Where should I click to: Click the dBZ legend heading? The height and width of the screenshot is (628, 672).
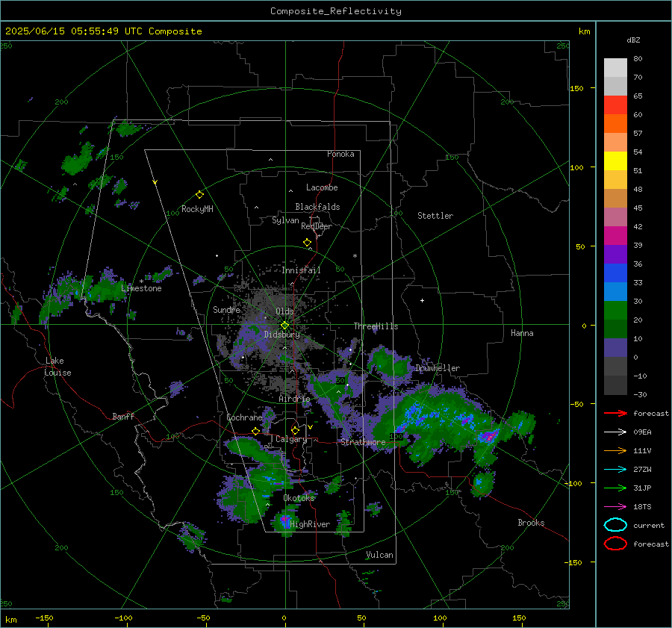(633, 40)
